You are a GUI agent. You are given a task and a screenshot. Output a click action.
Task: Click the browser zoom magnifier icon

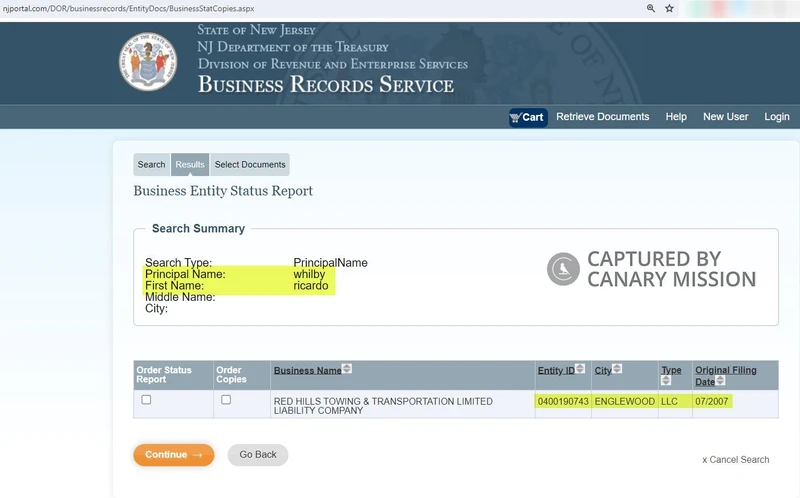click(x=651, y=8)
